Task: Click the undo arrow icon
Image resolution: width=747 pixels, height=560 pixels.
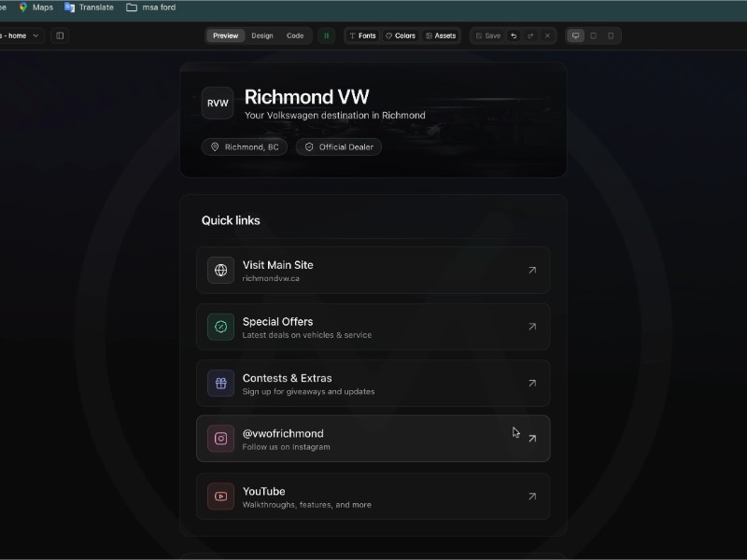Action: pos(514,35)
